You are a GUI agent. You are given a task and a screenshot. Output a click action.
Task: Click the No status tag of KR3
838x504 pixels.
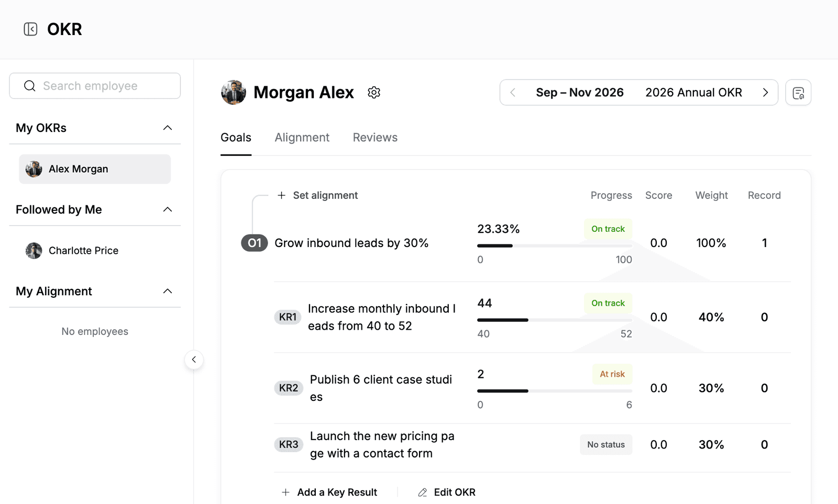click(x=606, y=445)
